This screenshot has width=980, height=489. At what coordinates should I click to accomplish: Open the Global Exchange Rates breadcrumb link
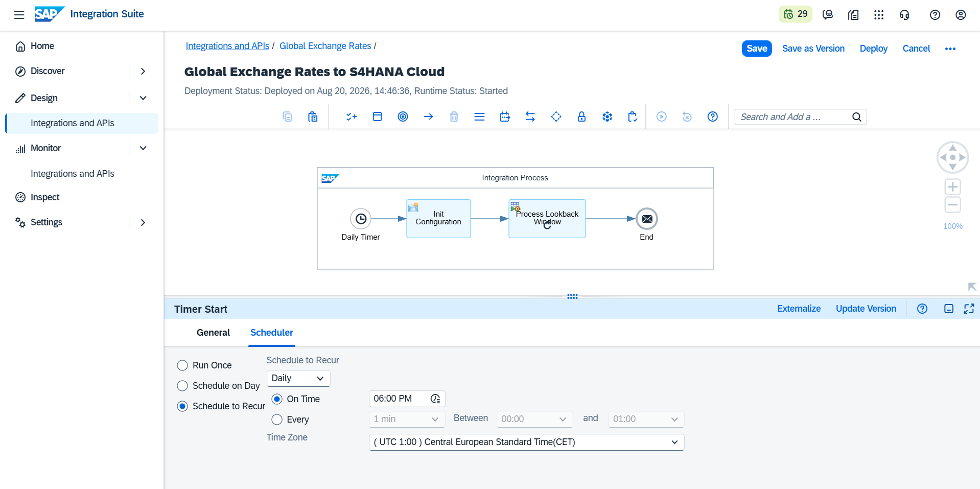coord(325,46)
